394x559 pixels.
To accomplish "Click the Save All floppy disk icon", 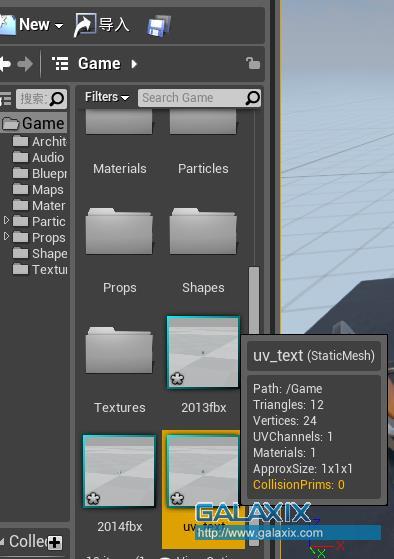I will 159,26.
